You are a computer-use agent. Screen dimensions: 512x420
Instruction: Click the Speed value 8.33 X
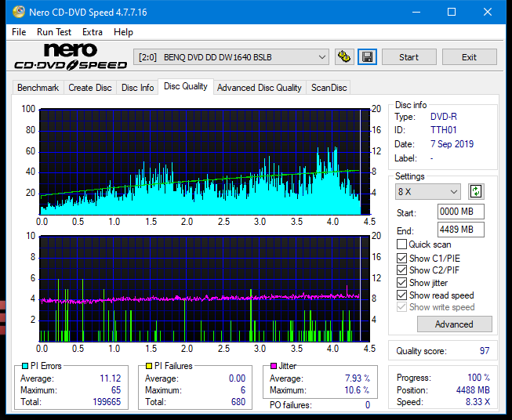coord(478,402)
